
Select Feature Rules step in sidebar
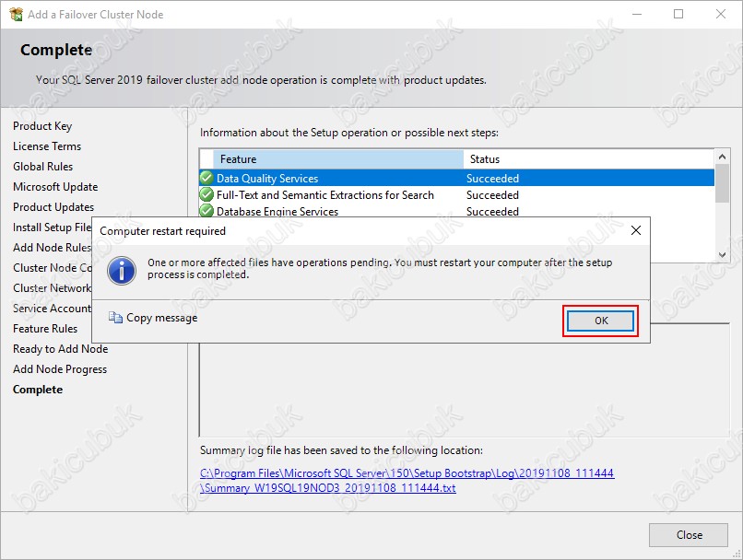click(45, 329)
